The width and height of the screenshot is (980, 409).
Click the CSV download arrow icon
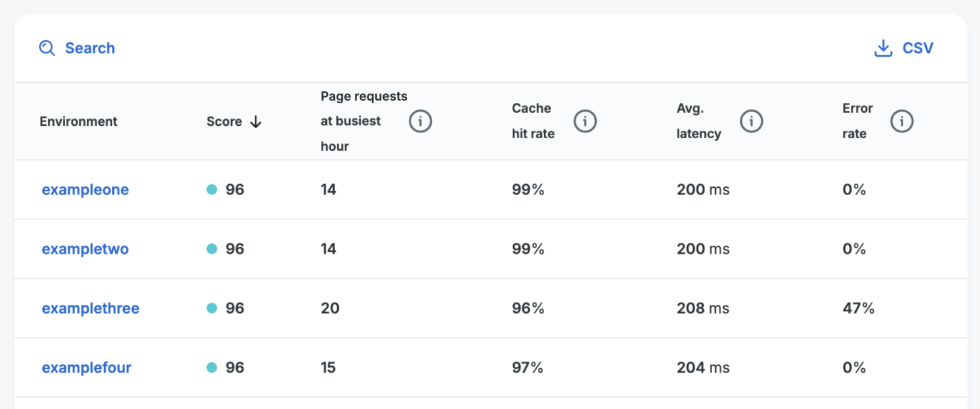tap(883, 48)
